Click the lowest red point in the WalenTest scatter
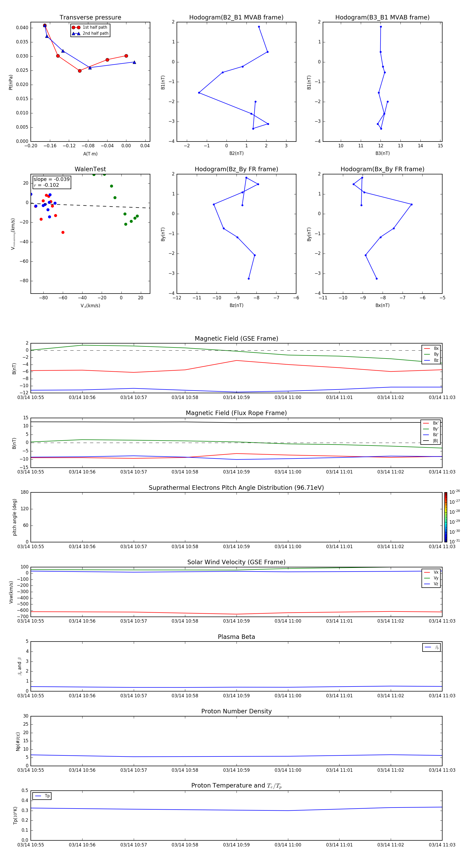 pos(63,232)
